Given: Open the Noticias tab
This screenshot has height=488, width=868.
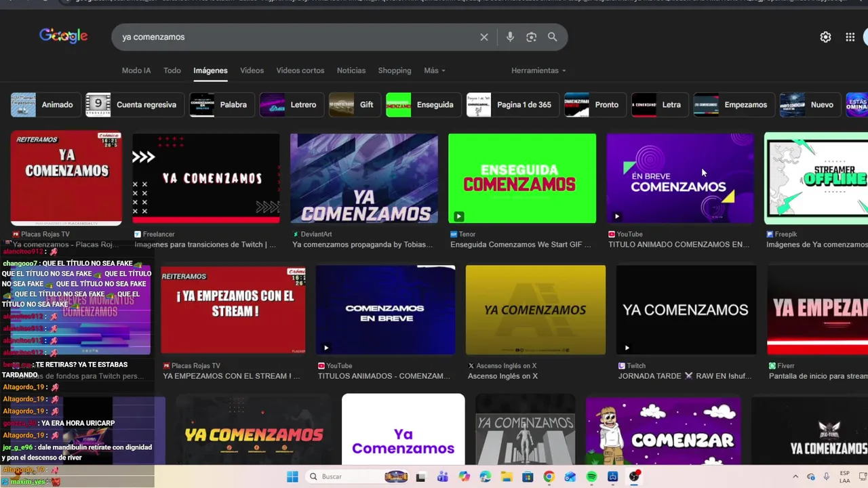Looking at the screenshot, I should coord(351,70).
